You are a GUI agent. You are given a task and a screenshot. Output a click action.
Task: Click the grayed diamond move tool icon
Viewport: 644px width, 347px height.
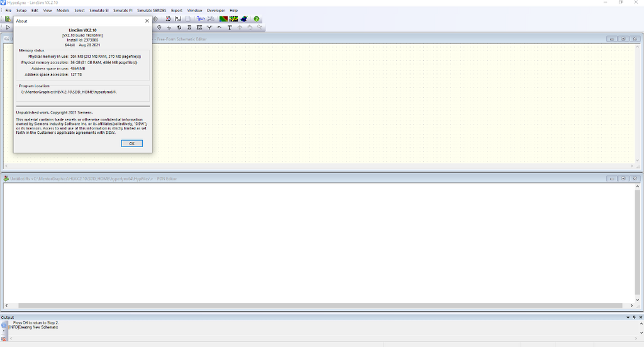pos(240,28)
